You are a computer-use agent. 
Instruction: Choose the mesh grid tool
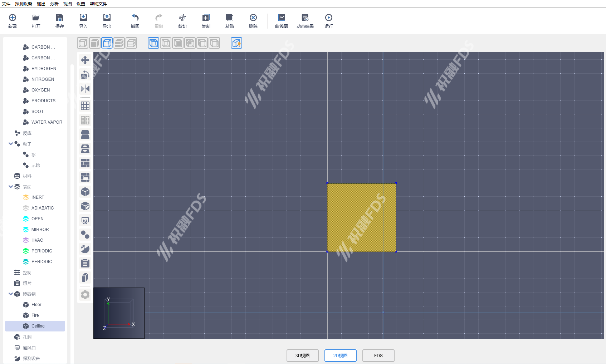click(85, 106)
